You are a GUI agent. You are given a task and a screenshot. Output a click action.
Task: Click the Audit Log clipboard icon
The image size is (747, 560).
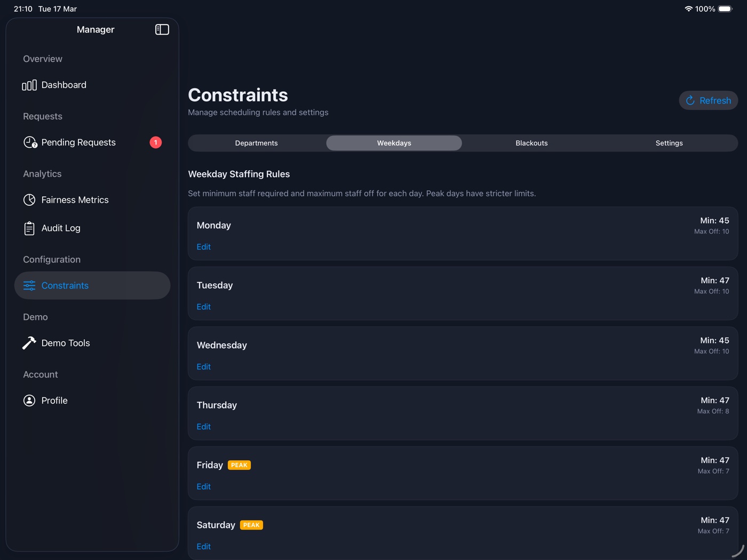tap(29, 228)
